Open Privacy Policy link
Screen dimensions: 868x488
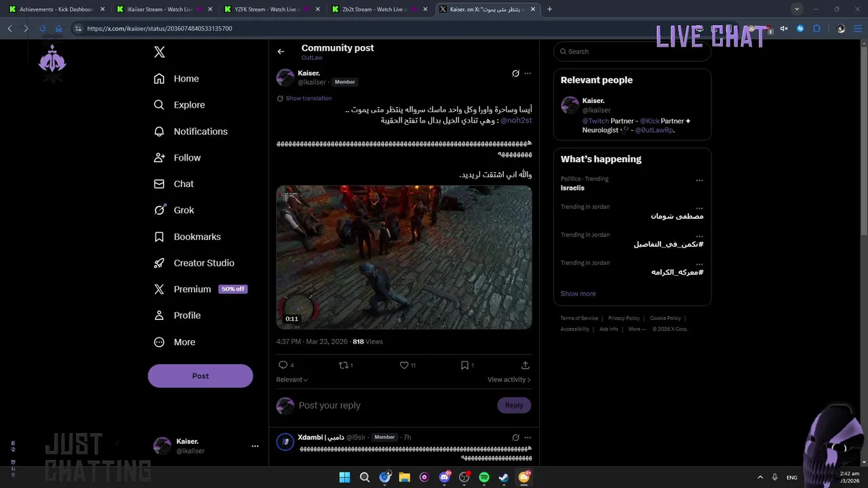pyautogui.click(x=624, y=318)
